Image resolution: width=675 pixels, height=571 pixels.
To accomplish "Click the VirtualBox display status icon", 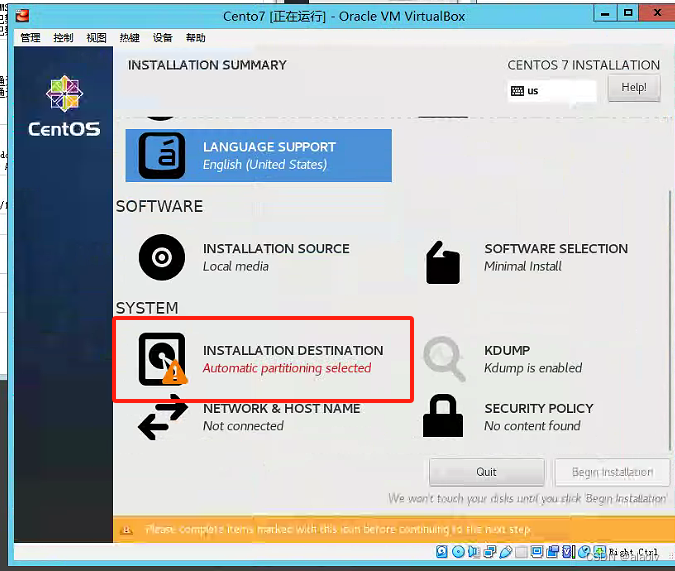I will point(537,552).
